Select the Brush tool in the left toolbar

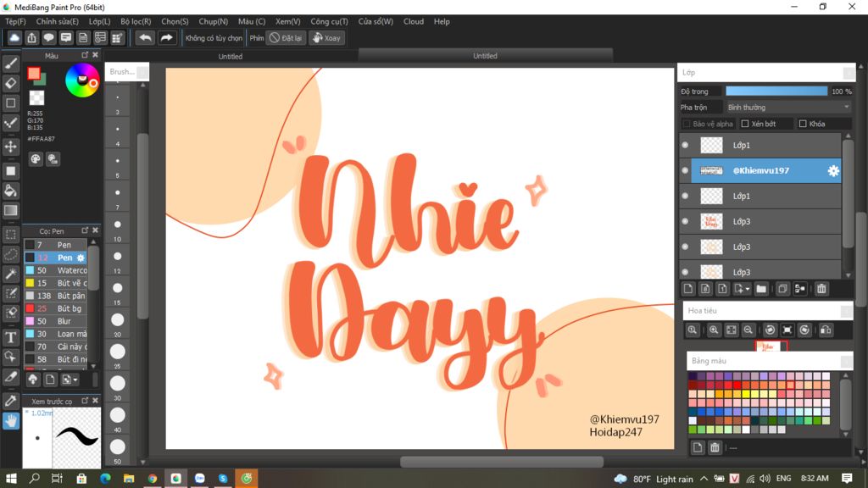pyautogui.click(x=10, y=64)
